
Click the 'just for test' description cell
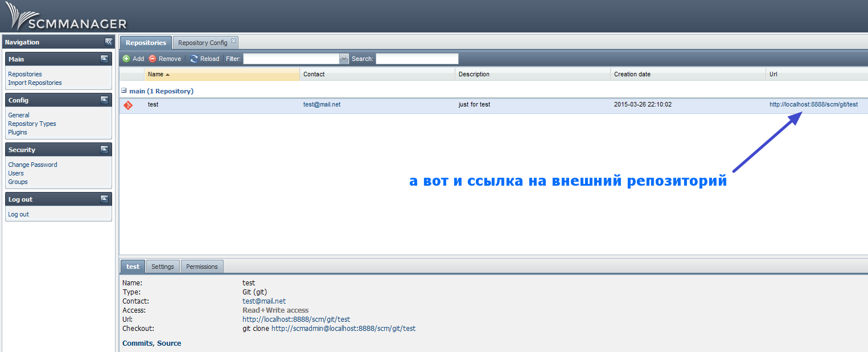tap(474, 105)
